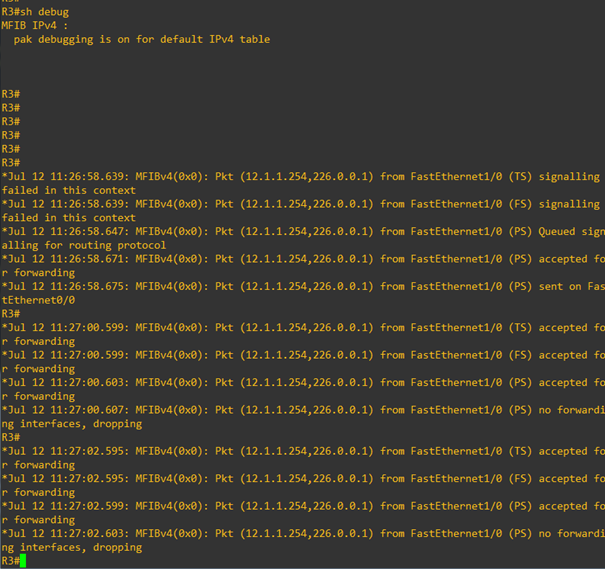The width and height of the screenshot is (605, 569).
Task: Click the 'tEthernet0/0' wrapped line text
Action: [x=38, y=300]
